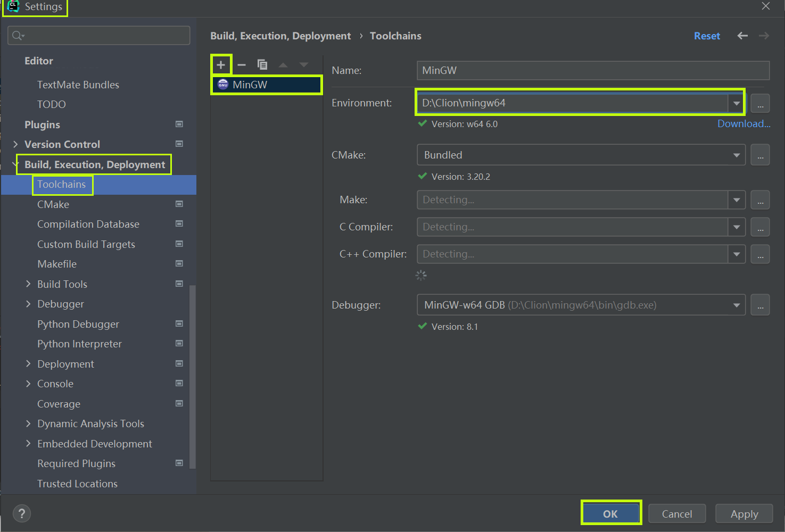Expand Version Control tree node
785x532 pixels.
pyautogui.click(x=15, y=144)
